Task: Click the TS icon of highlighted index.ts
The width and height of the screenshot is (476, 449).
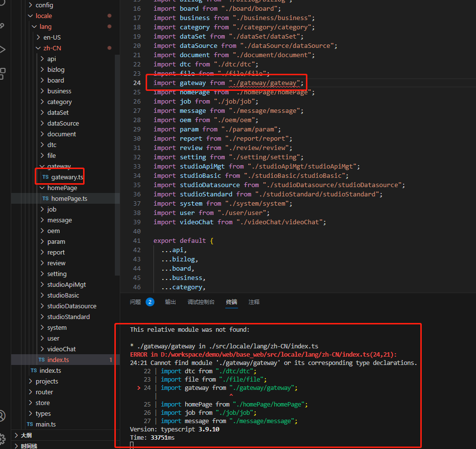Action: click(x=42, y=360)
